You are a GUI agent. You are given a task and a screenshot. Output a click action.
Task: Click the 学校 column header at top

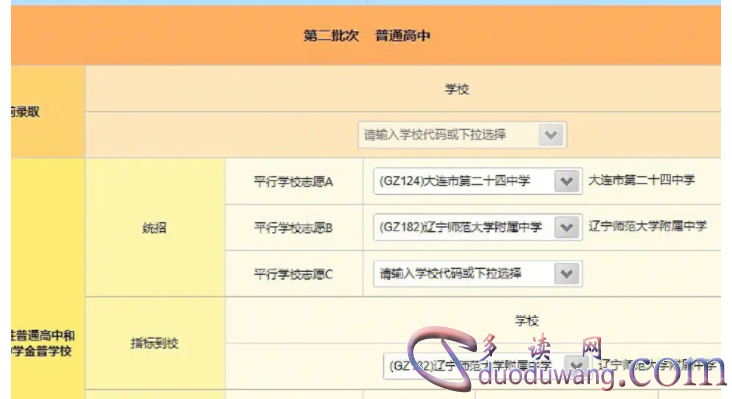tap(457, 89)
